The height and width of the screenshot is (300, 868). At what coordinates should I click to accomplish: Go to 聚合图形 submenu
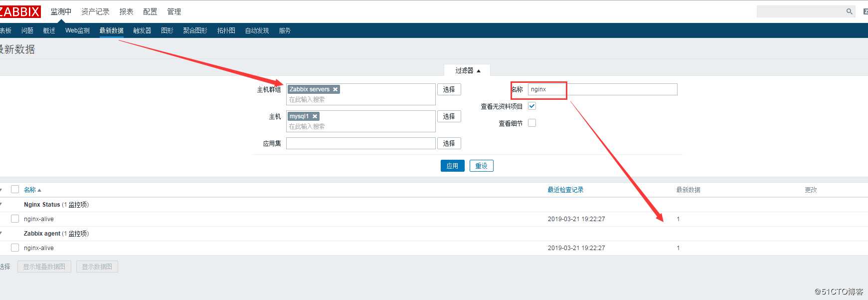click(x=195, y=30)
